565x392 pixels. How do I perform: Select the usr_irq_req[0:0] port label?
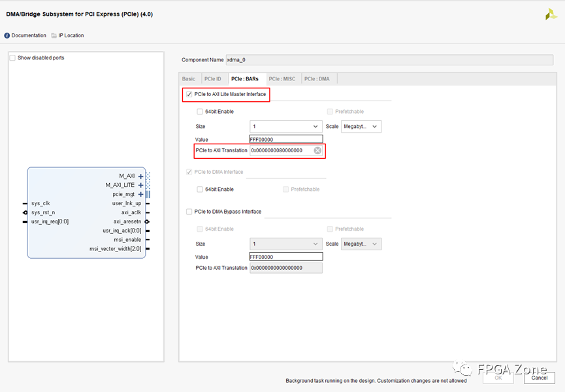[x=50, y=221]
